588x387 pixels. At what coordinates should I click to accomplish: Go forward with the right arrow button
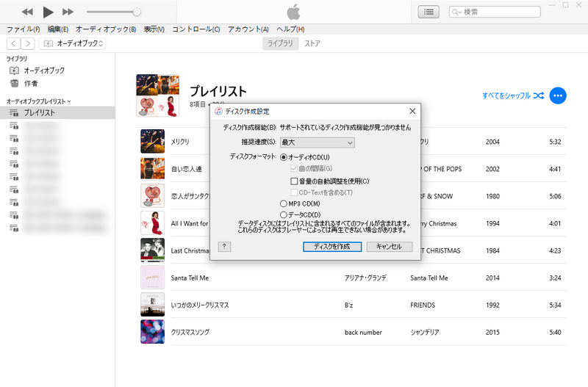28,43
